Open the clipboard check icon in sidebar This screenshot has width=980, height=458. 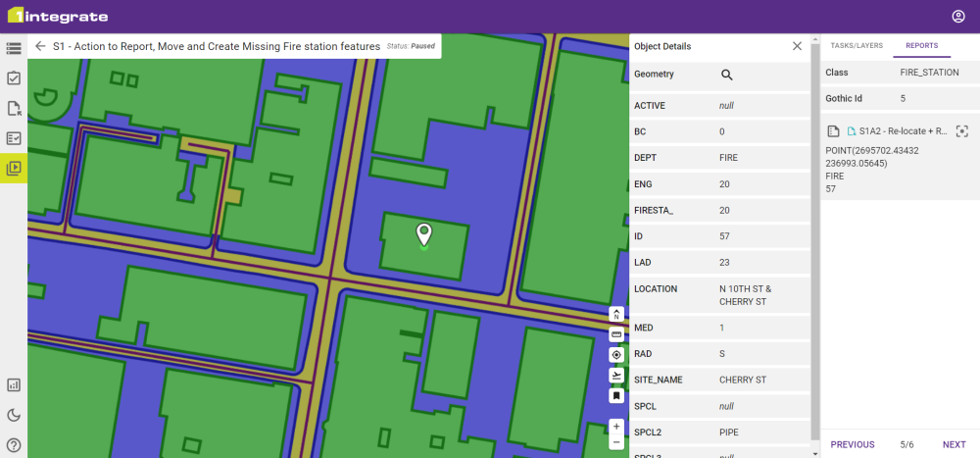click(x=14, y=78)
